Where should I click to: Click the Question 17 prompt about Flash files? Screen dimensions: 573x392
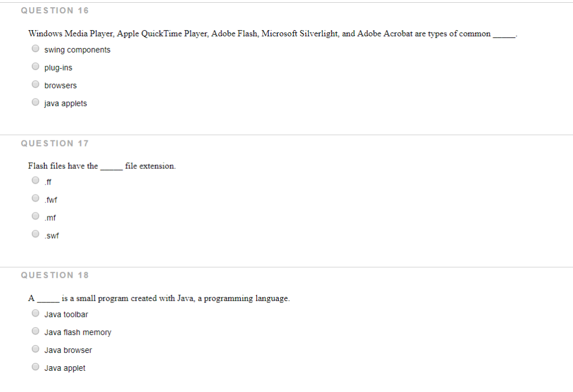pos(101,166)
